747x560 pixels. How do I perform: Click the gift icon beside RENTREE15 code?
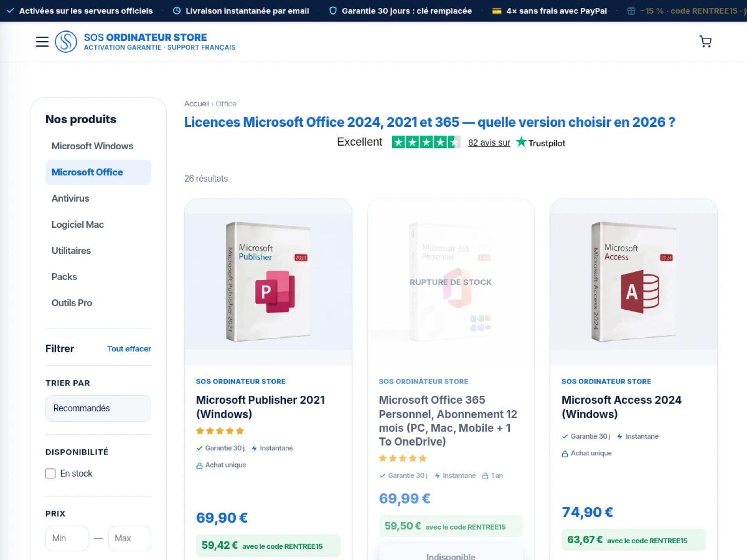click(x=631, y=11)
